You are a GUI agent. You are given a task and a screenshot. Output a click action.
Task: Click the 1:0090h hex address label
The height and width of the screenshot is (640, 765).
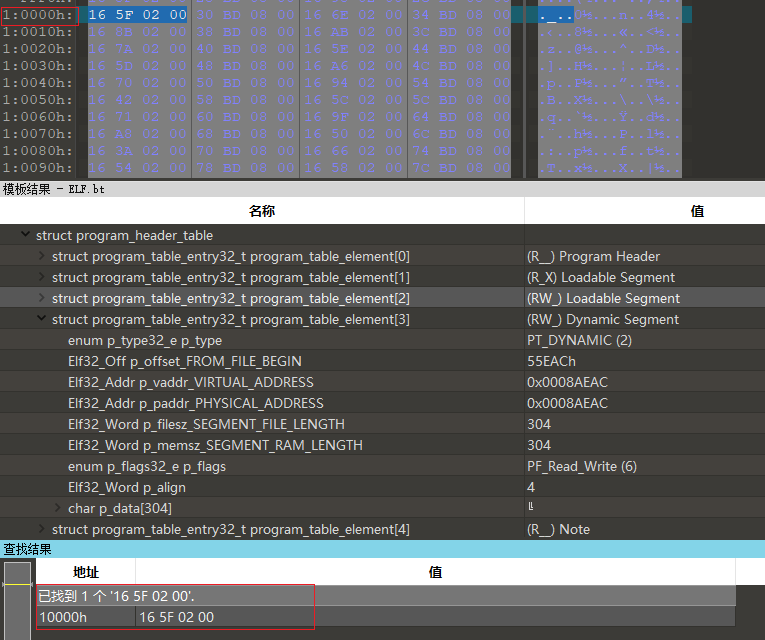click(38, 167)
